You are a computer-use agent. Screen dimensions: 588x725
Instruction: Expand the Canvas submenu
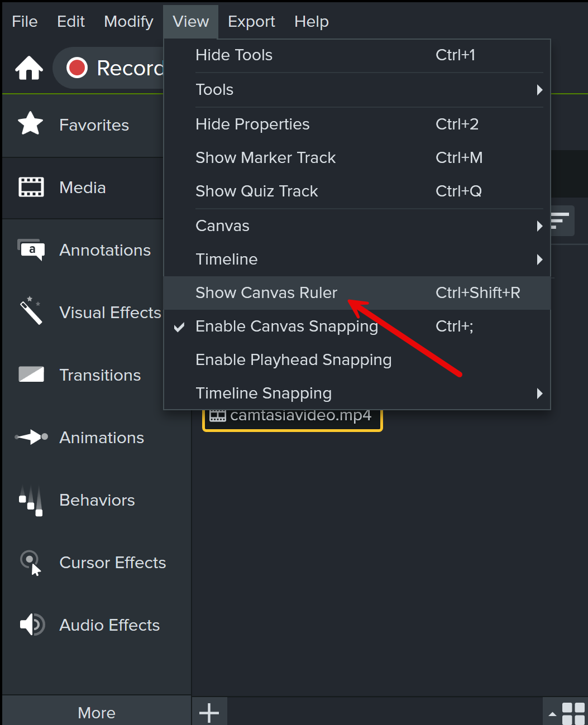[x=357, y=225]
